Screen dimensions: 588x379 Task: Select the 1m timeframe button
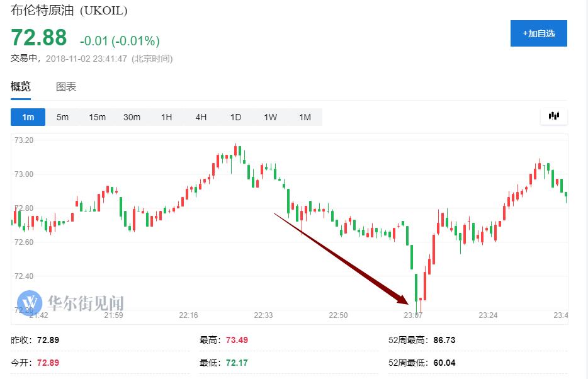[28, 117]
